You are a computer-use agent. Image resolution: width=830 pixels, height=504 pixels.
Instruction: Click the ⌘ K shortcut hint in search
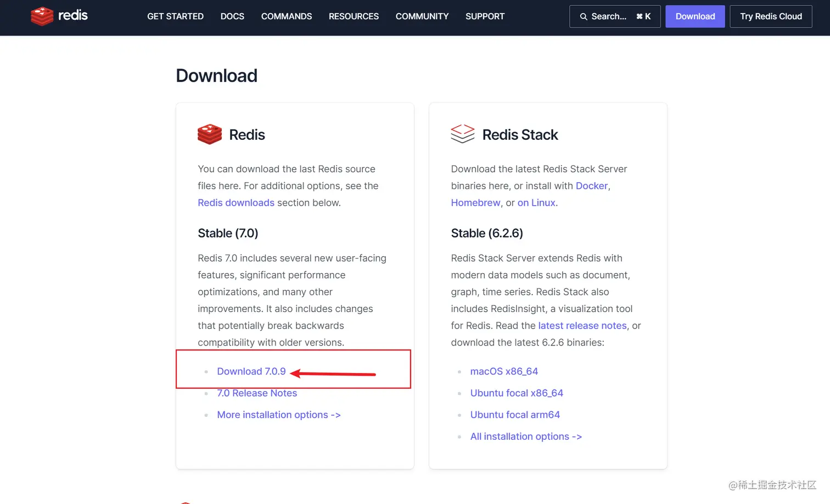click(643, 16)
